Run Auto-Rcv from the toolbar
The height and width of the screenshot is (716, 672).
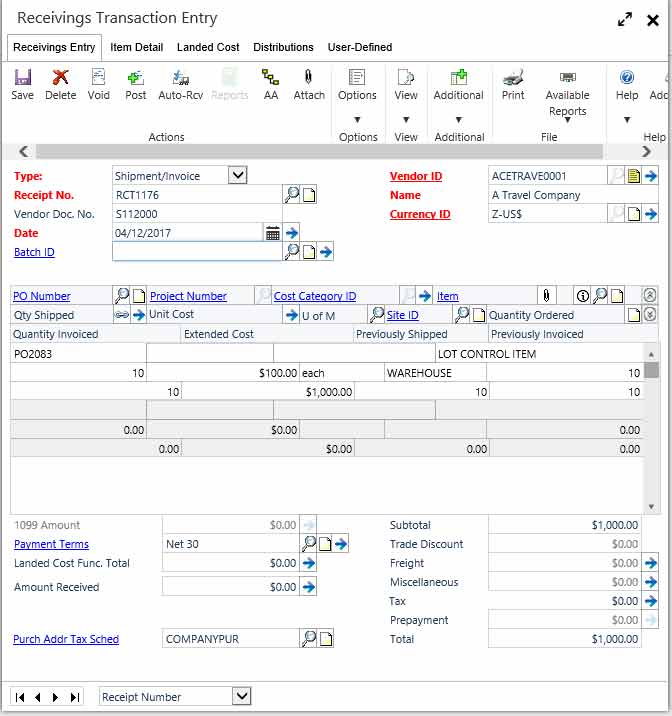coord(181,84)
